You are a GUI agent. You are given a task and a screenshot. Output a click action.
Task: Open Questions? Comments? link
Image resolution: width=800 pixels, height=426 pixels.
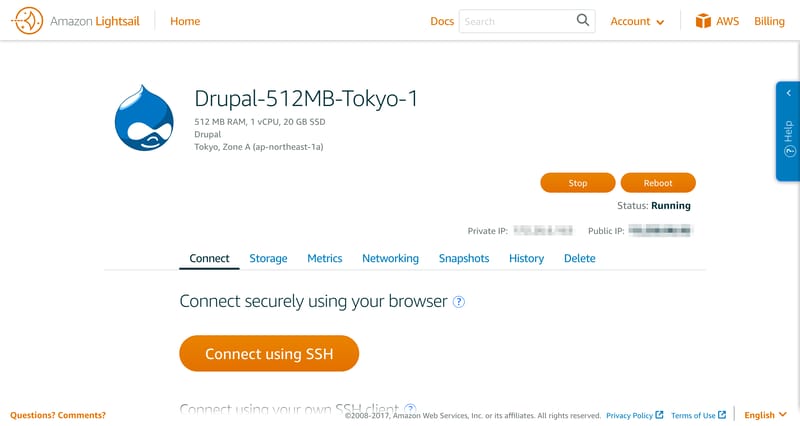click(x=58, y=415)
